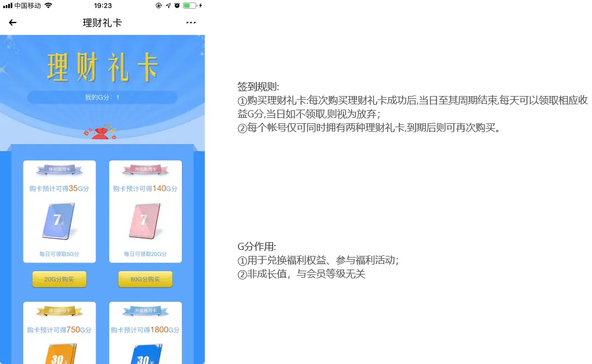Screen dimensions: 592x364
Task: Tap the cellular signal bars icon
Action: click(x=8, y=5)
